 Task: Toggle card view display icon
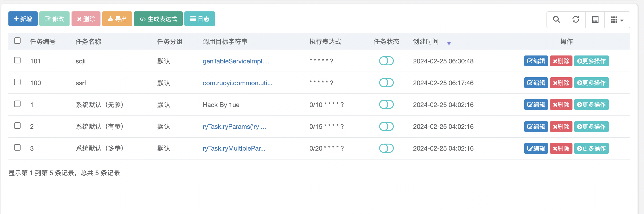(595, 20)
